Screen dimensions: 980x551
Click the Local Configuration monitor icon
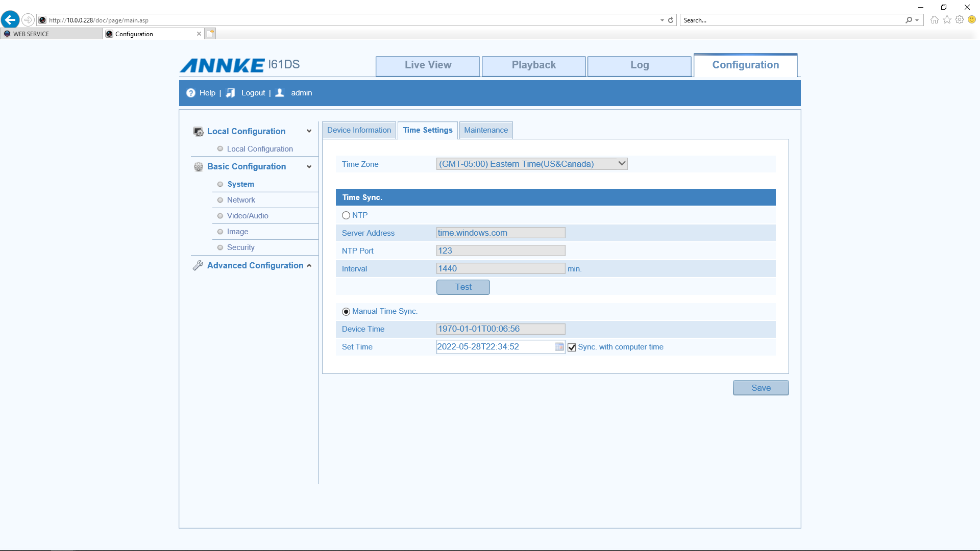[199, 132]
